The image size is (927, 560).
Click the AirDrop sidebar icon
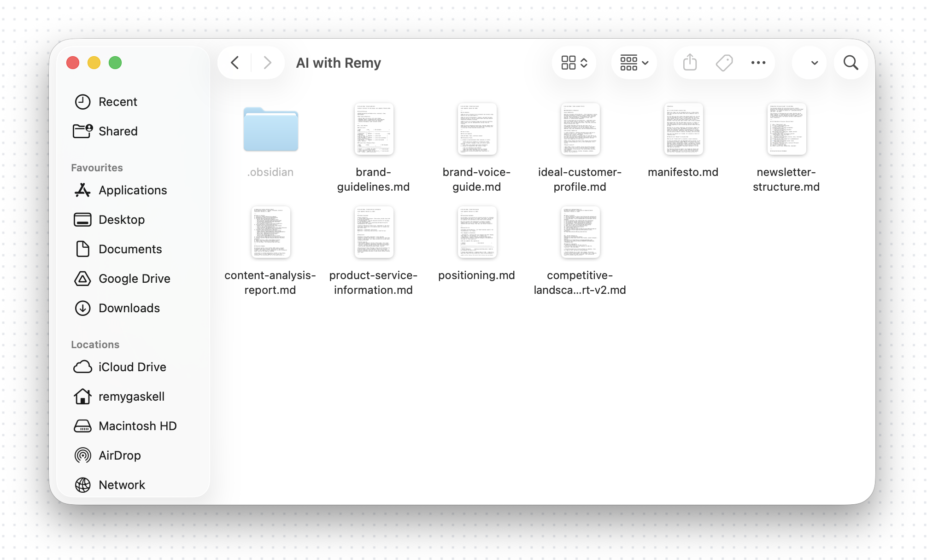coord(82,455)
